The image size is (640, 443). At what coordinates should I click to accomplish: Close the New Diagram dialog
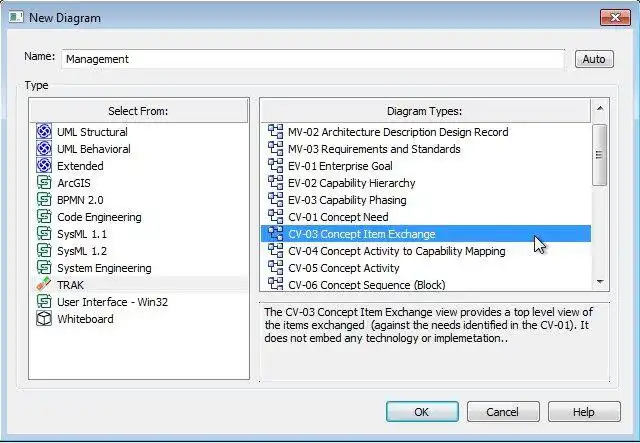[x=613, y=17]
